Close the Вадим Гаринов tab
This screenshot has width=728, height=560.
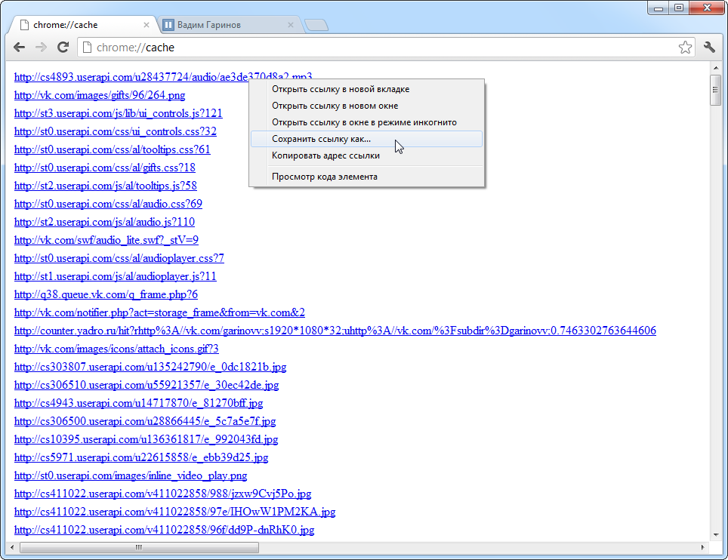[x=291, y=25]
